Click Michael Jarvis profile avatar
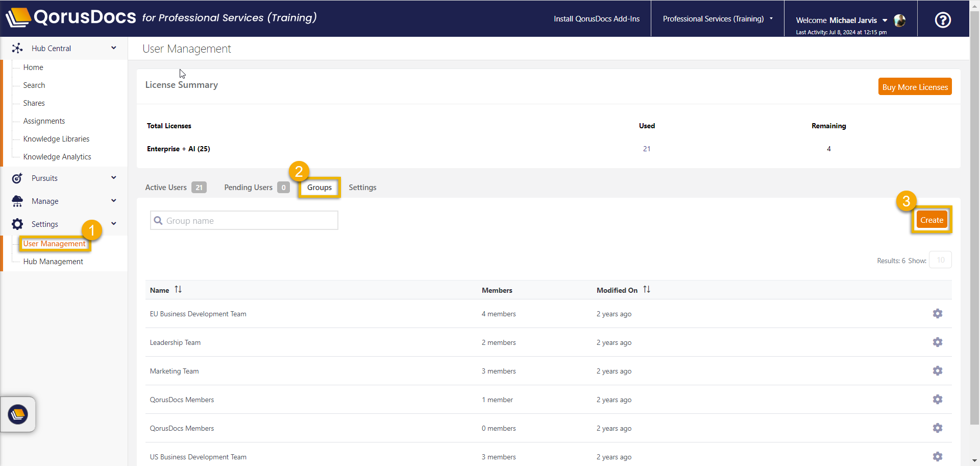980x466 pixels. pyautogui.click(x=900, y=20)
